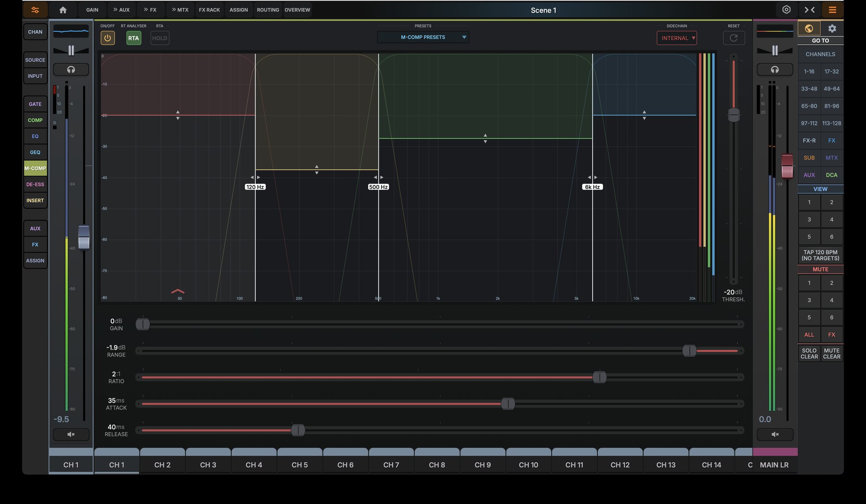Screen dimensions: 866x504
Task: Toggle view group 2
Action: click(x=831, y=202)
